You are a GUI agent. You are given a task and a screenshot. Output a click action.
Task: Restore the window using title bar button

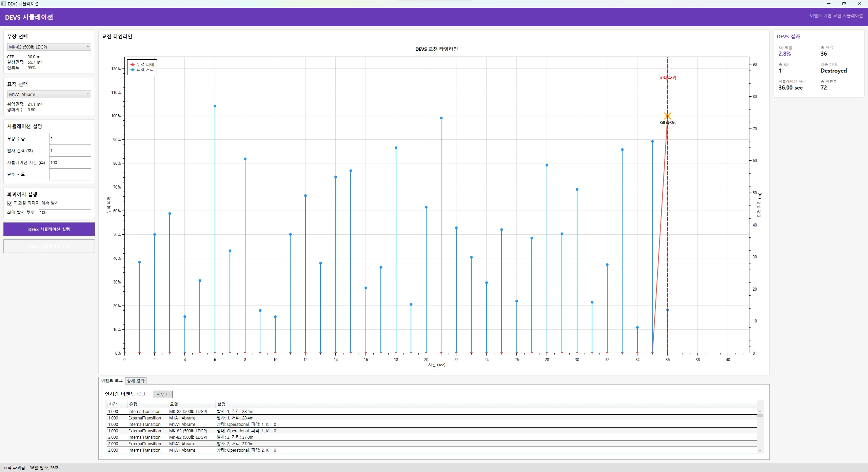pyautogui.click(x=844, y=4)
